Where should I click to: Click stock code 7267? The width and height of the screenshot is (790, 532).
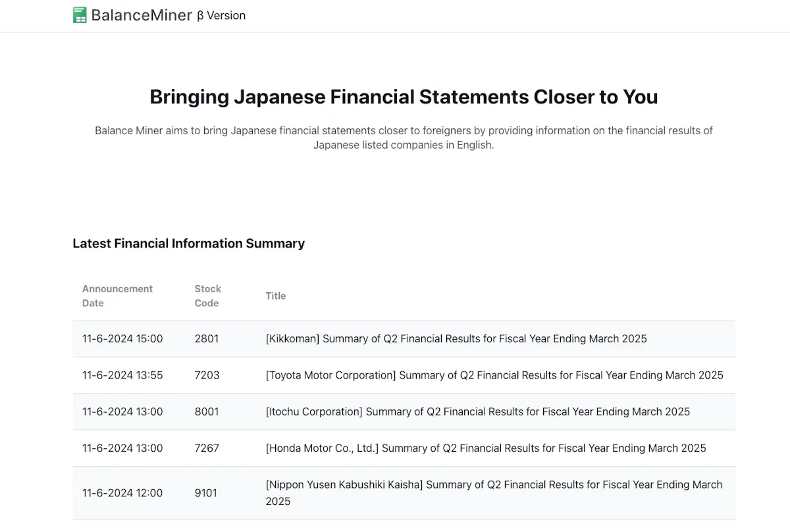pyautogui.click(x=207, y=448)
